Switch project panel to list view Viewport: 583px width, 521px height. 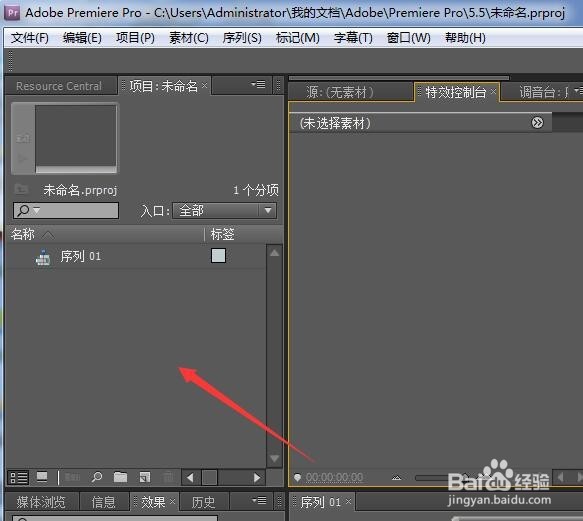pos(18,478)
